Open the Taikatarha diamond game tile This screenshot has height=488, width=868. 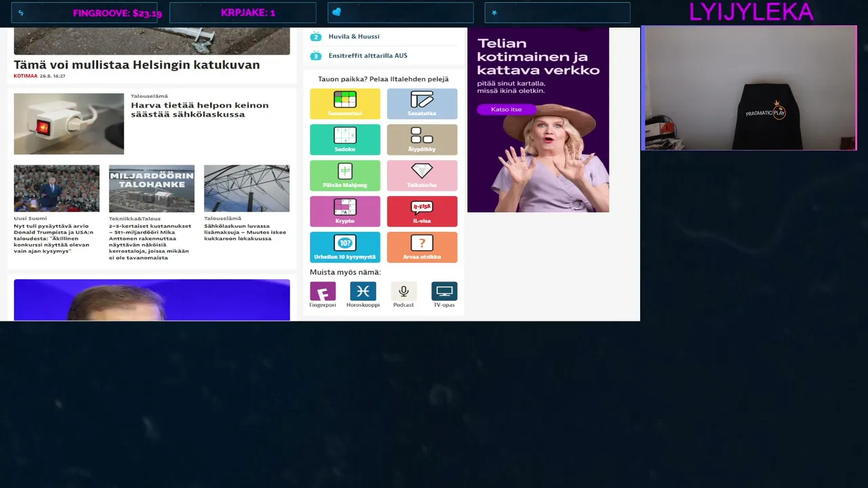[422, 176]
